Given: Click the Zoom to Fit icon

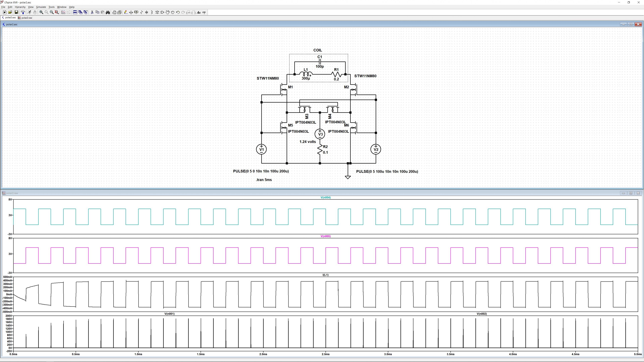Looking at the screenshot, I should pyautogui.click(x=57, y=12).
